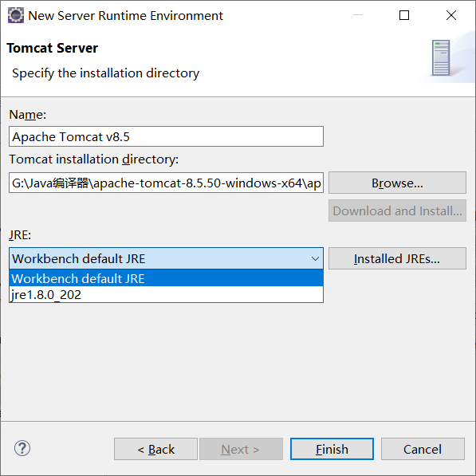Choose jre1.8.0_202 from dropdown list
The image size is (476, 476).
click(x=166, y=294)
